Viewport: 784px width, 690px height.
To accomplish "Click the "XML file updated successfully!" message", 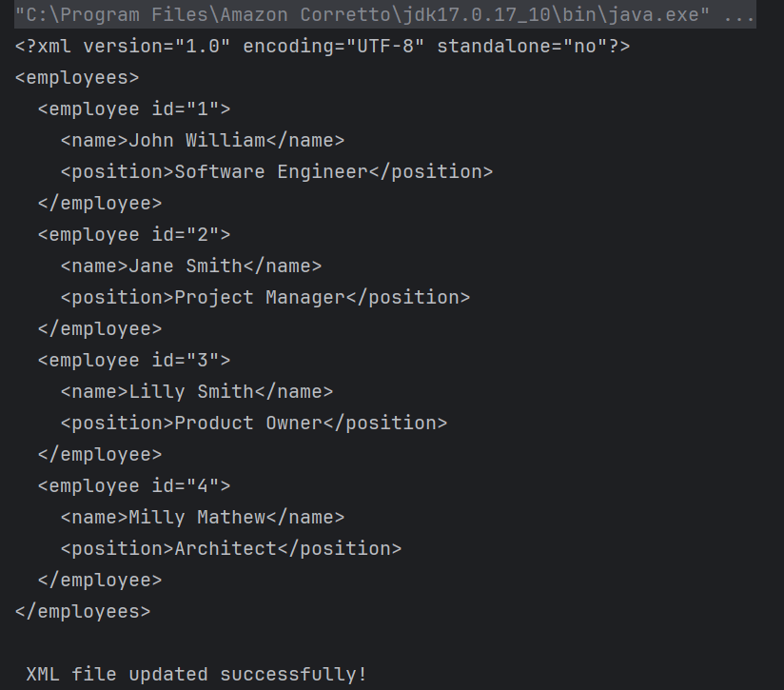I will coord(196,675).
